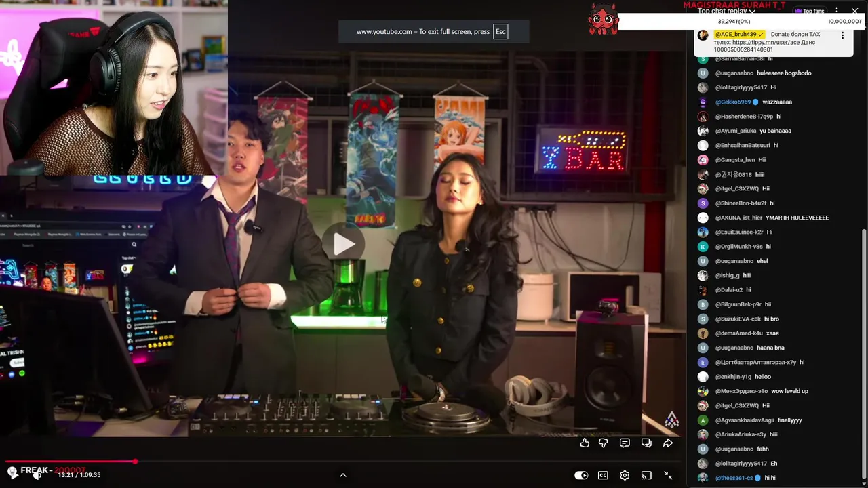Viewport: 868px width, 488px height.
Task: Click username @Dalai-u2
Action: (x=729, y=290)
